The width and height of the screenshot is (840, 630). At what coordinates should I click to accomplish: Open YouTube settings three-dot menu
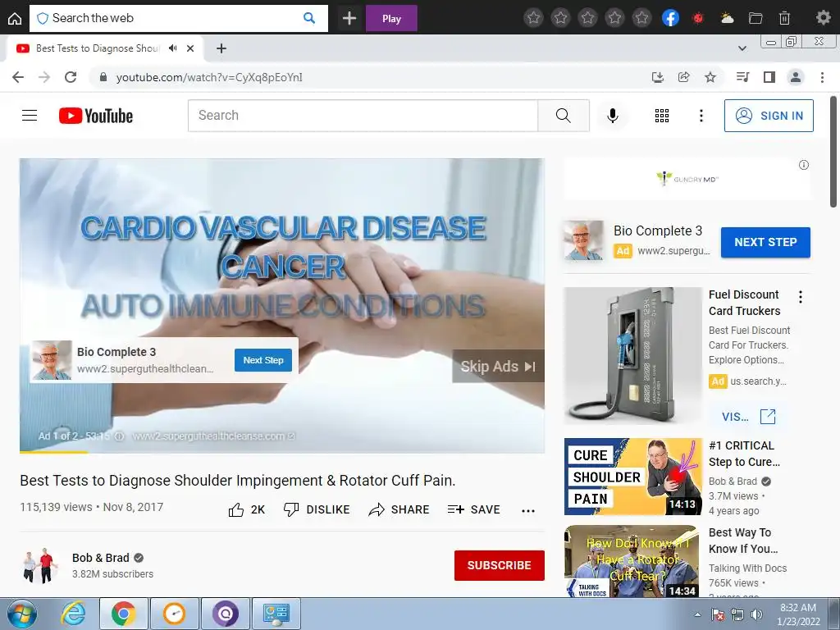(x=701, y=115)
